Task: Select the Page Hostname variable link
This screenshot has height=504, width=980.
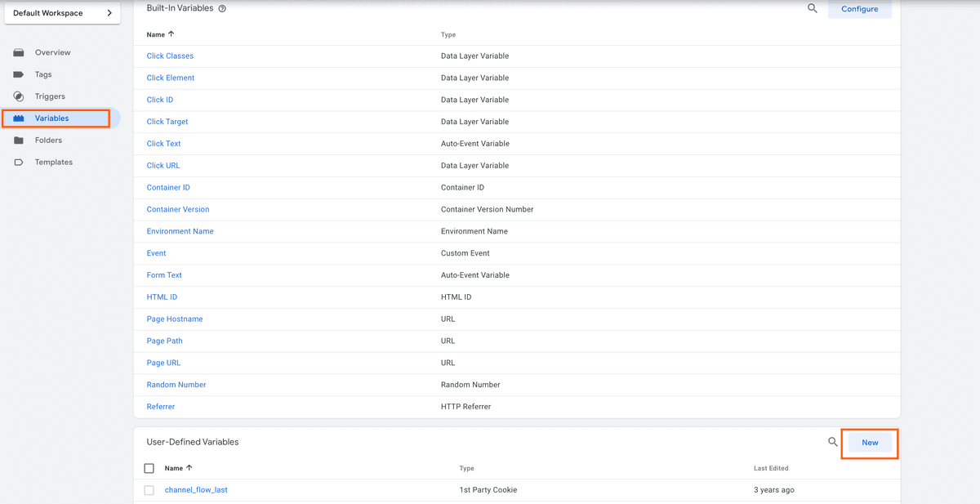Action: pos(175,319)
